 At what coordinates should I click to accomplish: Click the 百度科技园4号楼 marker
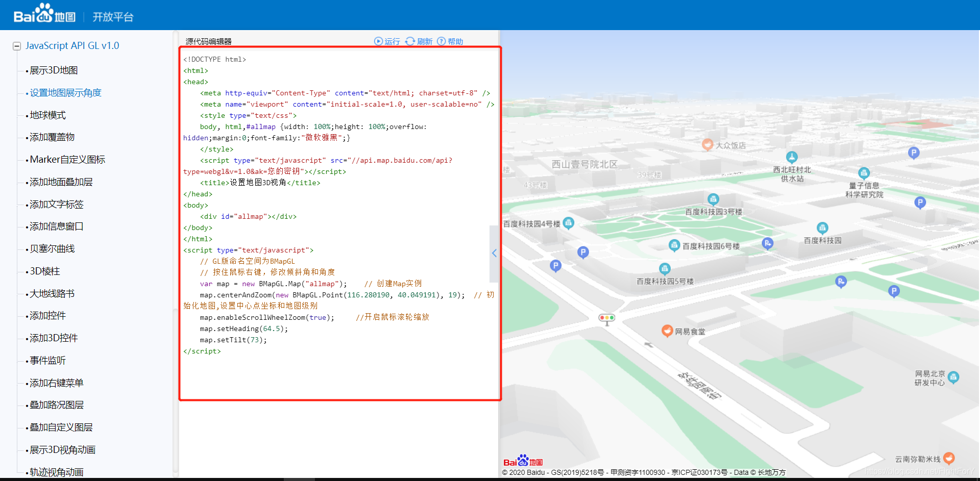click(x=569, y=223)
